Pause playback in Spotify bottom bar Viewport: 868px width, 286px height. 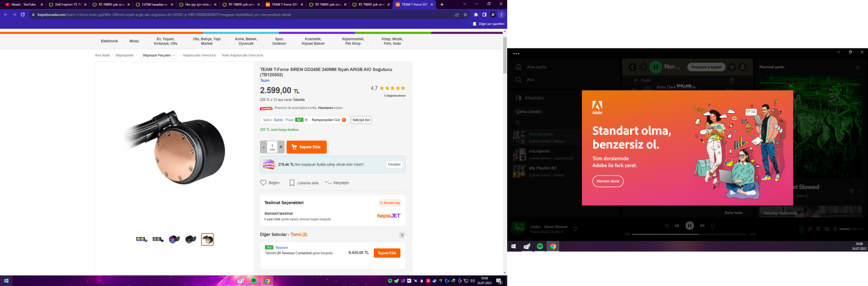[x=689, y=225]
